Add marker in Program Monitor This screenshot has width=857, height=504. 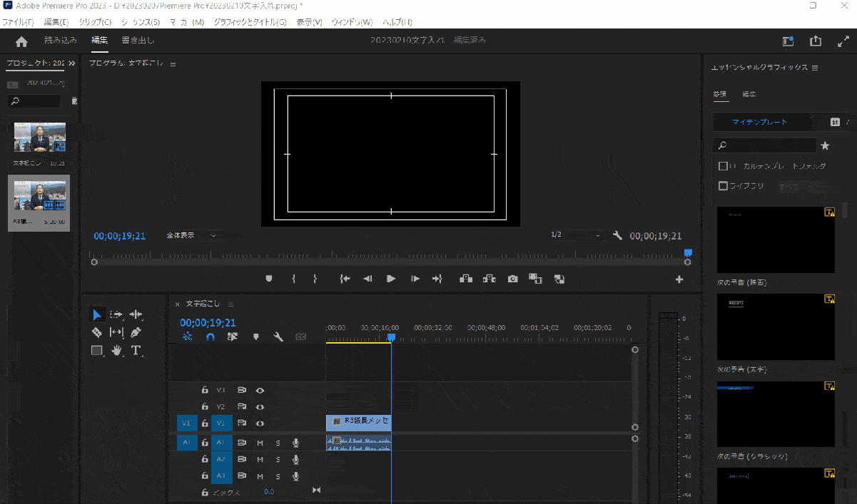point(269,279)
